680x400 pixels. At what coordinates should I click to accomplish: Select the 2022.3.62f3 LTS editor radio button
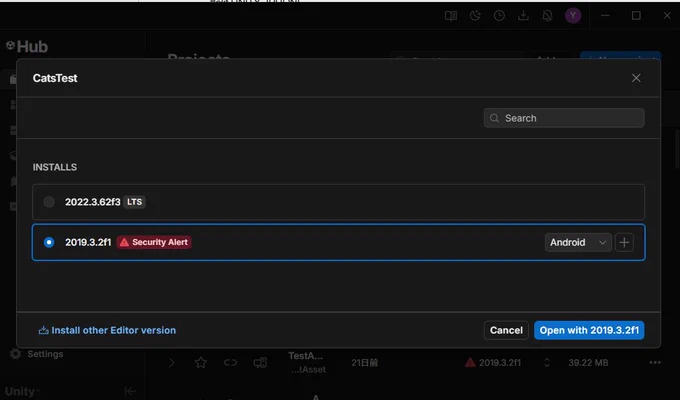[49, 202]
